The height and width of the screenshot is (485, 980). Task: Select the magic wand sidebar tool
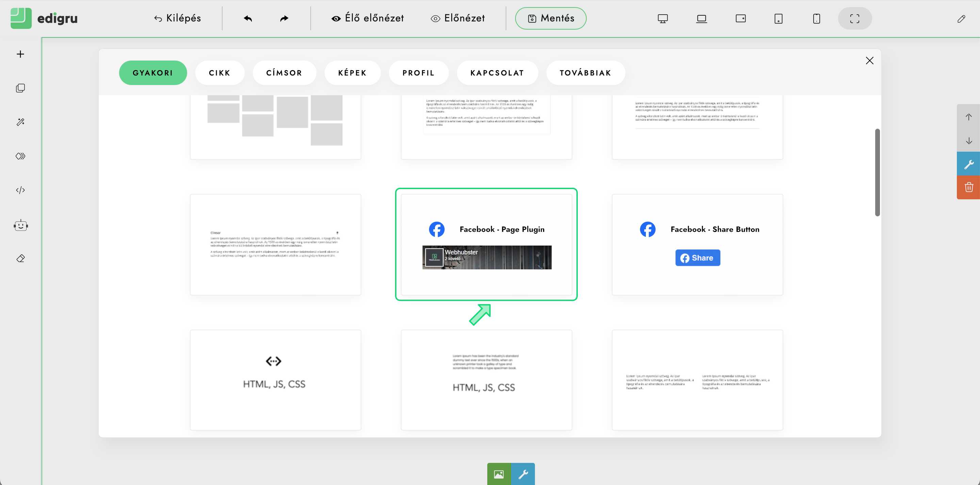click(x=20, y=122)
